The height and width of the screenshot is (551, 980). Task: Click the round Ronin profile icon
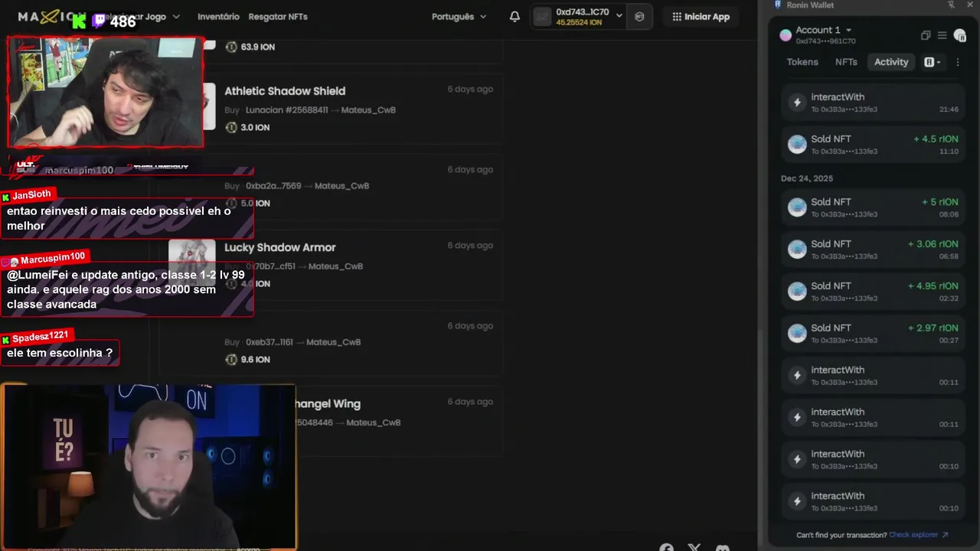pos(960,35)
